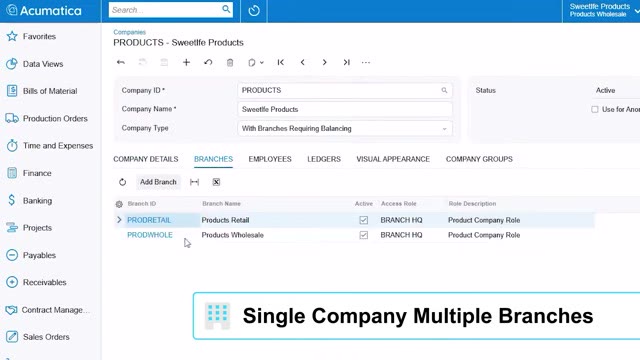Go to previous record arrow
Image resolution: width=640 pixels, height=360 pixels.
coord(302,62)
